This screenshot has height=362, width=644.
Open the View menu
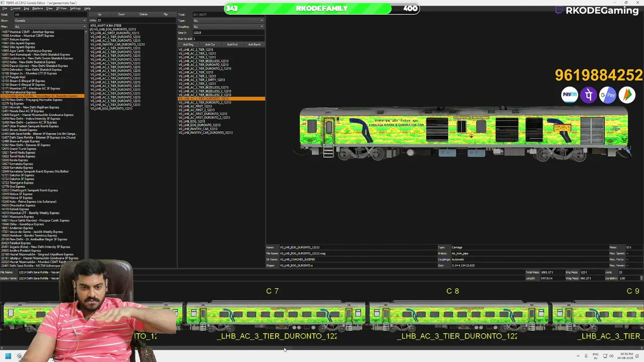(x=49, y=9)
